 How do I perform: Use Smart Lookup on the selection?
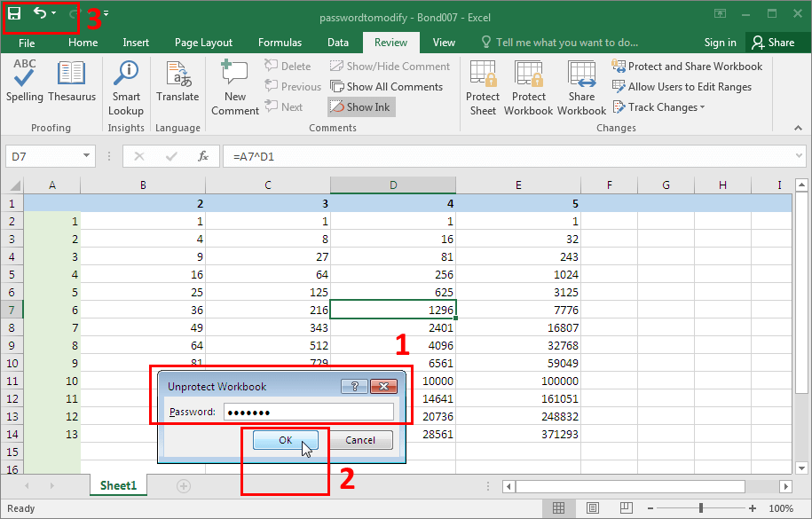125,86
